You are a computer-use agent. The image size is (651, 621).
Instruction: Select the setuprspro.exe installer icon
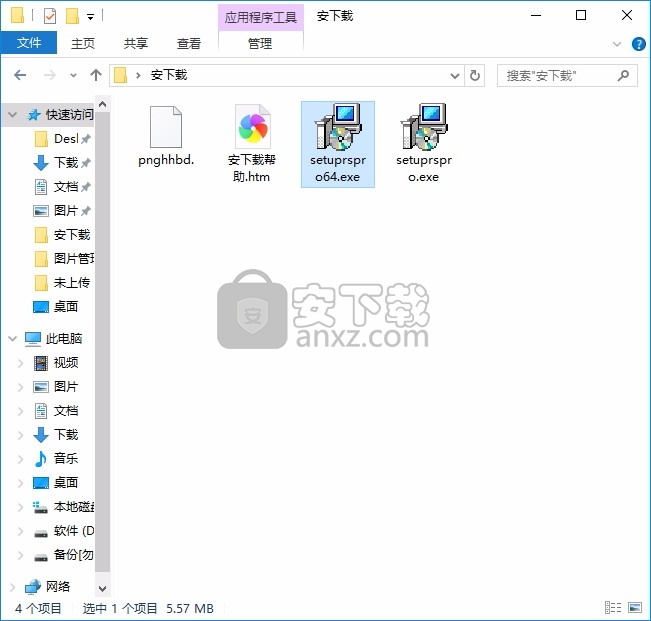coord(424,127)
